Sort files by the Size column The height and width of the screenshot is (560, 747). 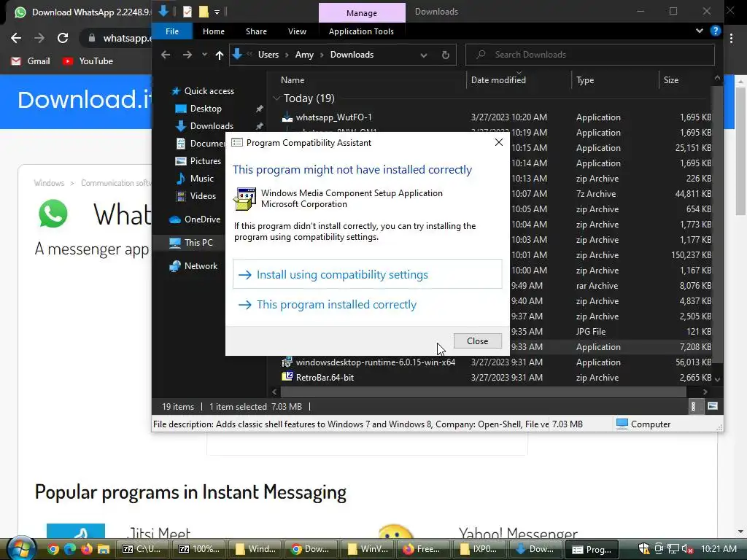pyautogui.click(x=671, y=80)
